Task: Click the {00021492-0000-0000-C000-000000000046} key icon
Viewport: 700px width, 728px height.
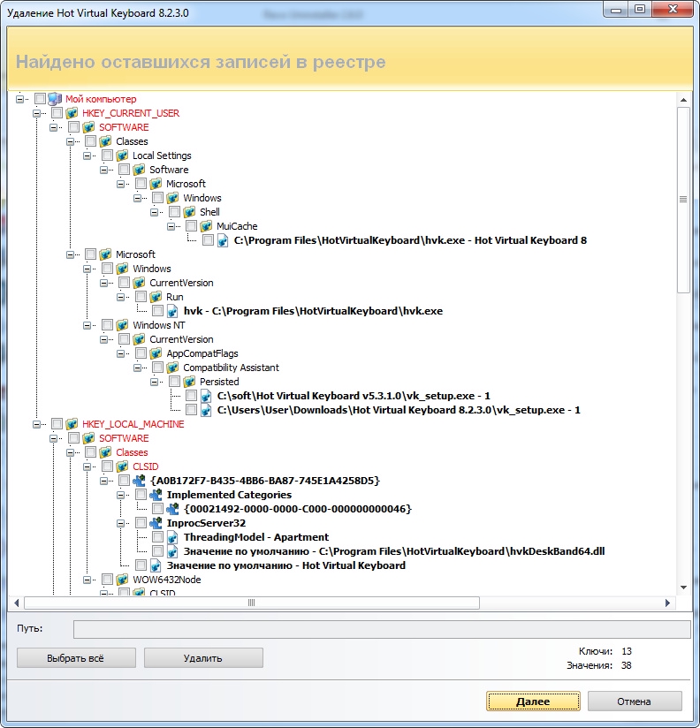Action: (172, 509)
